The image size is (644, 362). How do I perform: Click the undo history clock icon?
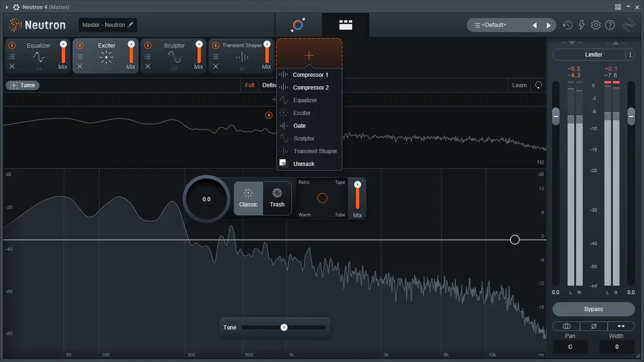click(568, 25)
